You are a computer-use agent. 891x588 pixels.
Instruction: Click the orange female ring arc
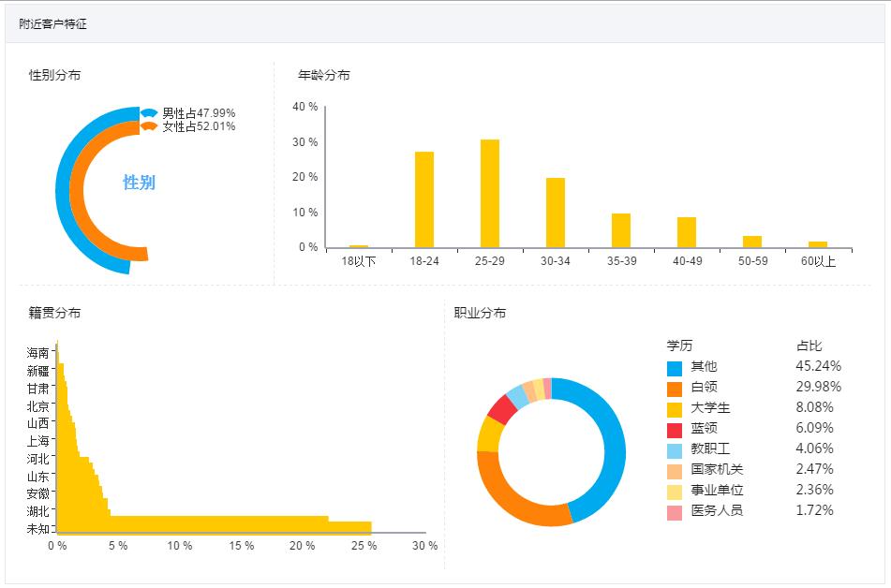pyautogui.click(x=77, y=193)
